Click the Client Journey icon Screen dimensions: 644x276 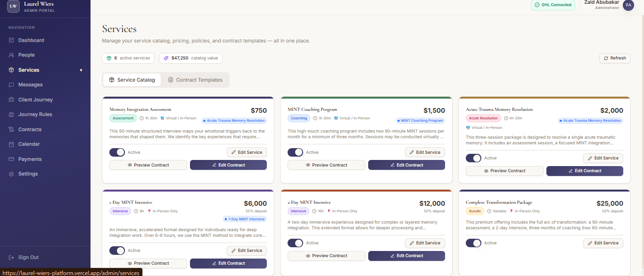(x=11, y=100)
